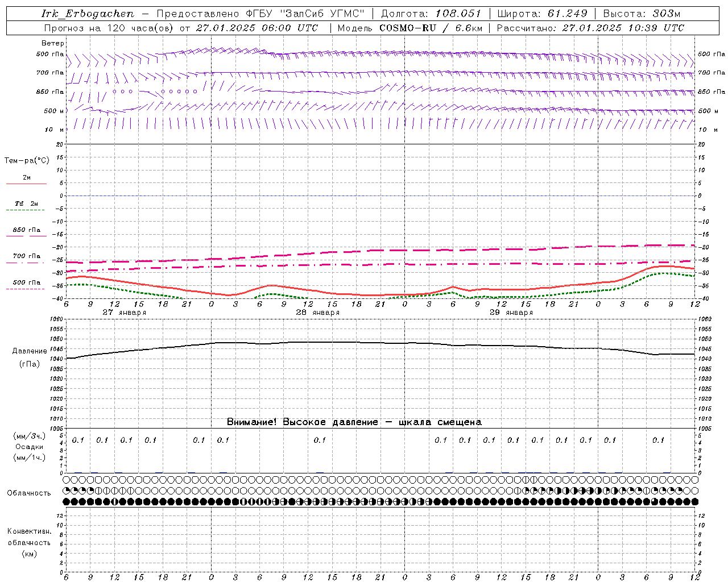Click the (гПа) unit label under Давление

tap(30, 364)
